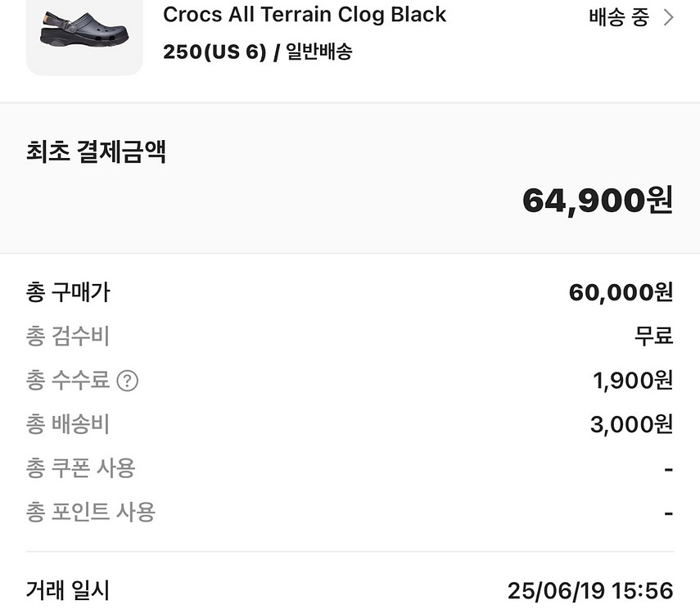This screenshot has width=700, height=614.
Task: Tap the 최초 결제금액 heading
Action: coord(96,151)
